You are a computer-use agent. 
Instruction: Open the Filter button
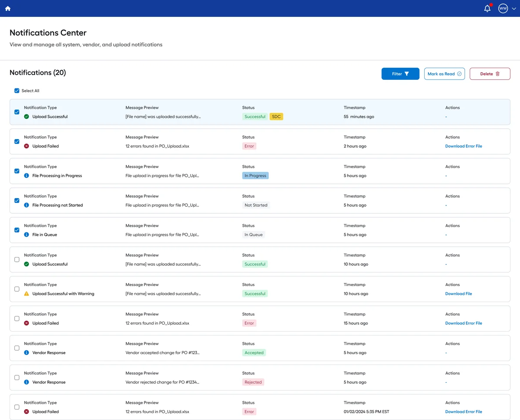click(x=400, y=74)
